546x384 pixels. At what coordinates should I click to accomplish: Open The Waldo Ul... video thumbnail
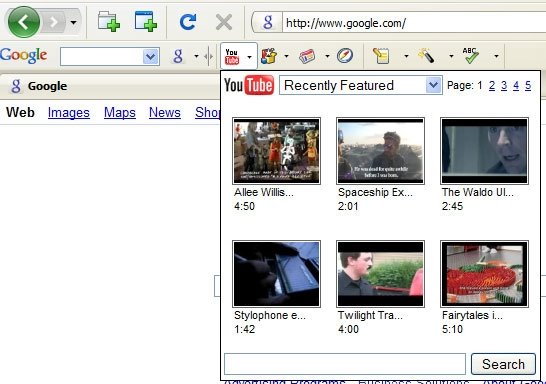coord(484,151)
